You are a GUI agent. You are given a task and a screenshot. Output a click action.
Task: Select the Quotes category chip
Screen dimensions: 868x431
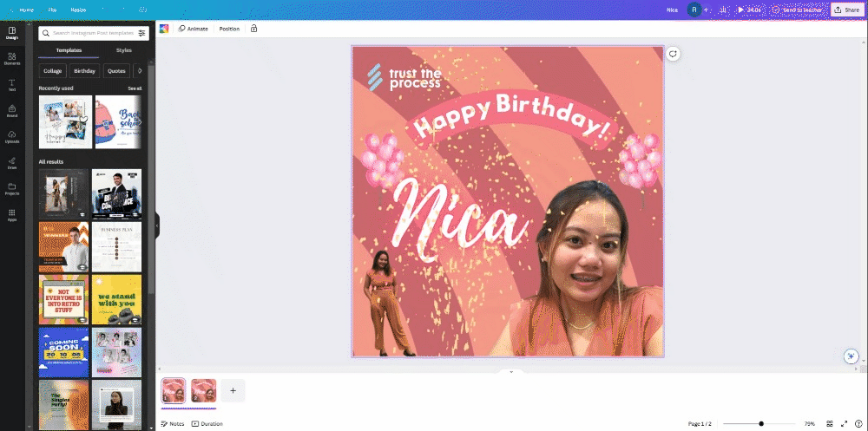point(116,71)
